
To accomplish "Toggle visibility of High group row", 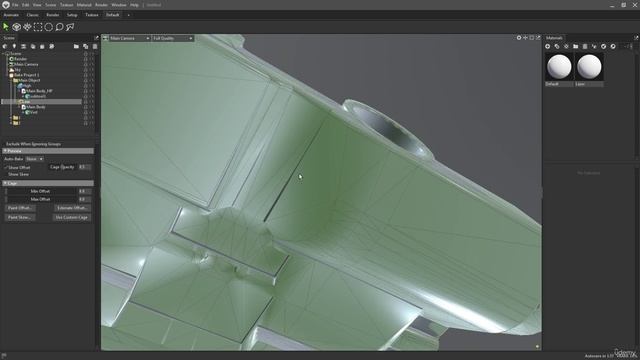I will pyautogui.click(x=86, y=86).
